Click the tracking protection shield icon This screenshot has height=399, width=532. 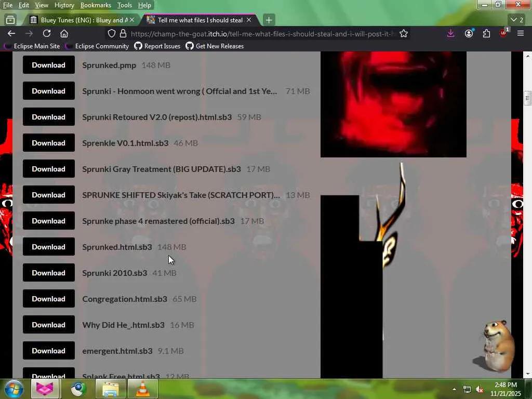(112, 34)
